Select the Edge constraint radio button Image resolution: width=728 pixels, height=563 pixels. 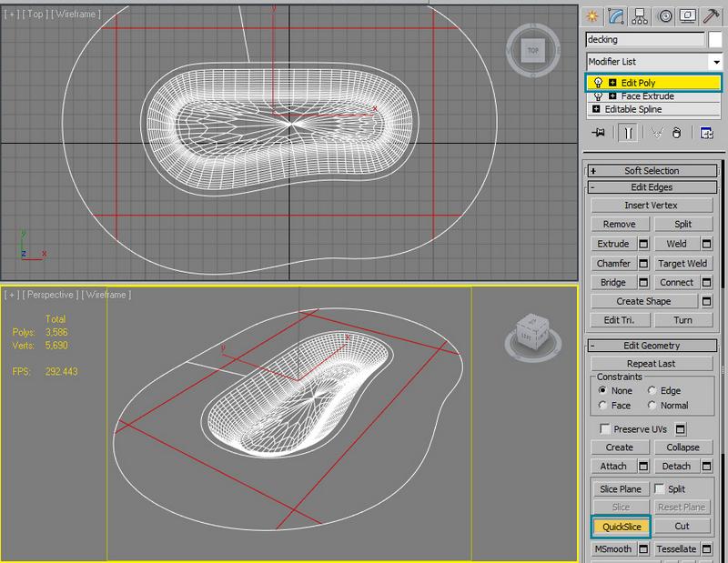[652, 391]
